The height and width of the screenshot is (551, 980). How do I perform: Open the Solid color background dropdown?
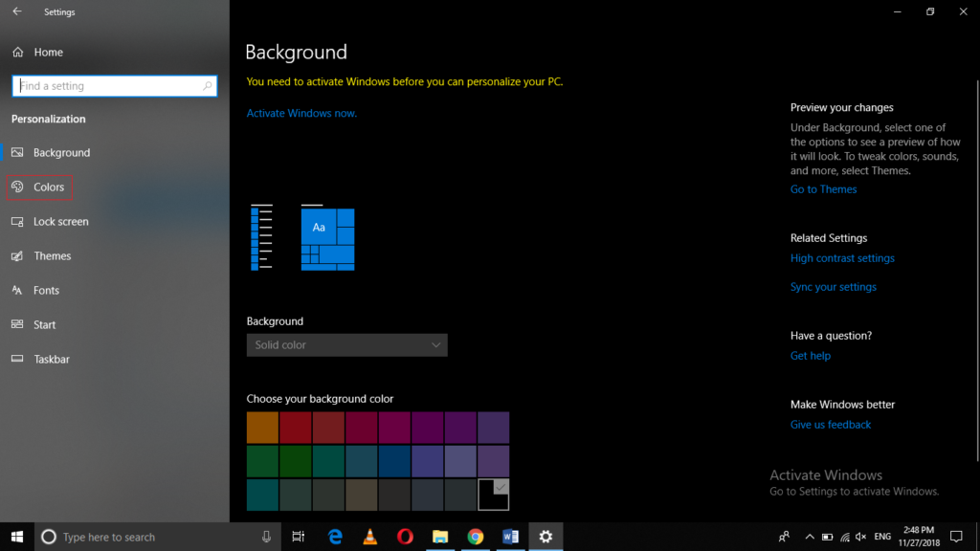[346, 344]
